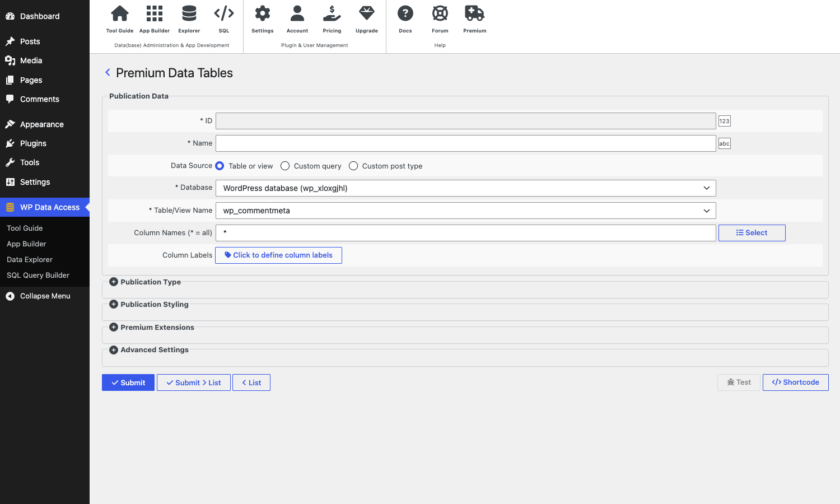The width and height of the screenshot is (840, 504).
Task: Open Appearance in the sidebar menu
Action: pyautogui.click(x=45, y=124)
